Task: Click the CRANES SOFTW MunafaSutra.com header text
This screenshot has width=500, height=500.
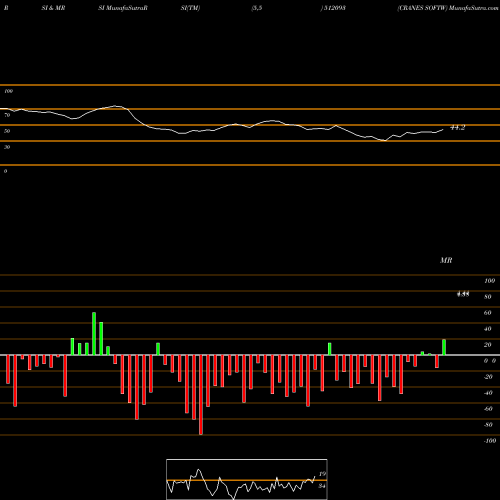Action: coord(448,8)
